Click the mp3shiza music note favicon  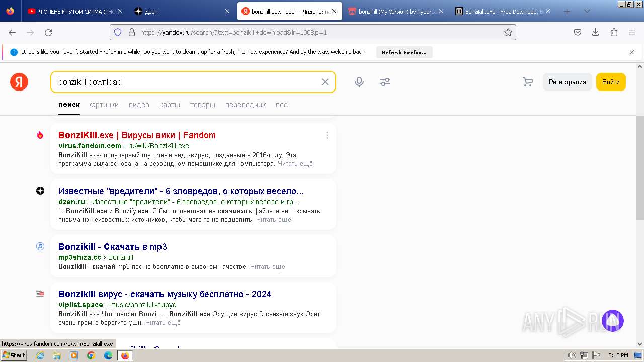(40, 246)
